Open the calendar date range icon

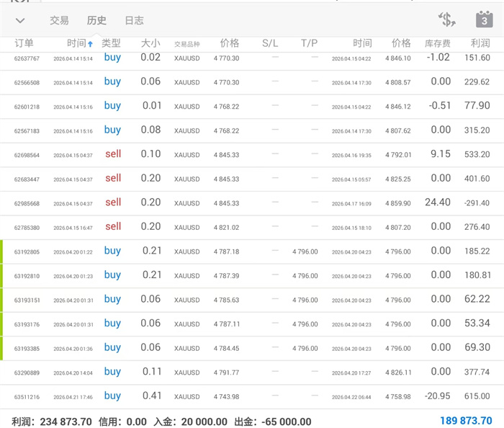485,19
